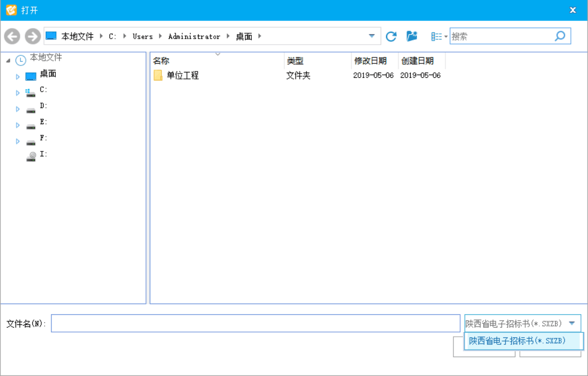
Task: Click the forward navigation arrow
Action: tap(32, 36)
